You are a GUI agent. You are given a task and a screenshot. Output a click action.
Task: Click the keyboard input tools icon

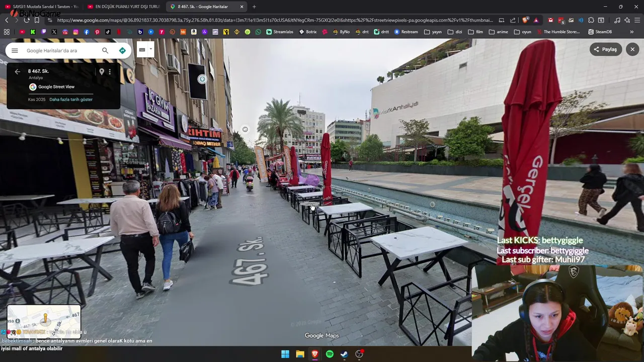(142, 49)
